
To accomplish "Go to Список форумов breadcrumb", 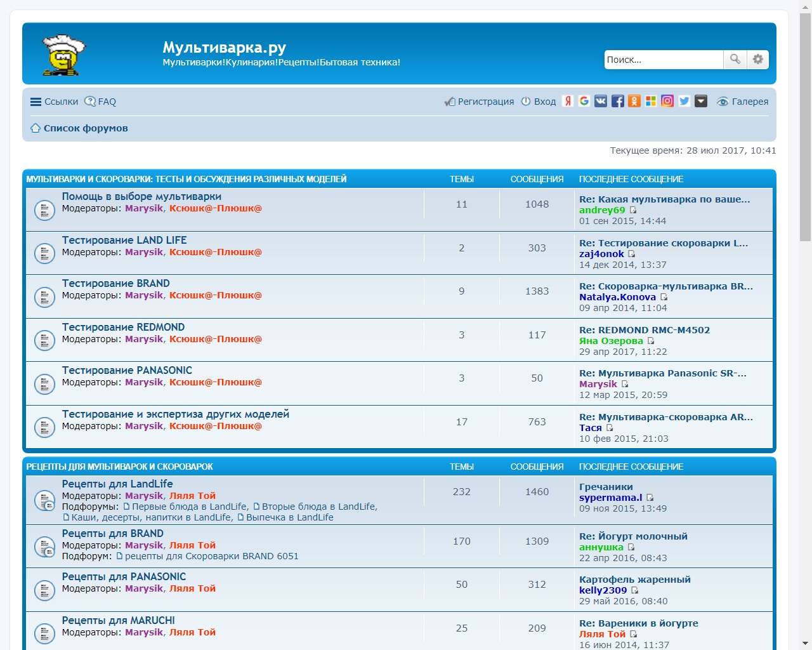I will point(79,128).
